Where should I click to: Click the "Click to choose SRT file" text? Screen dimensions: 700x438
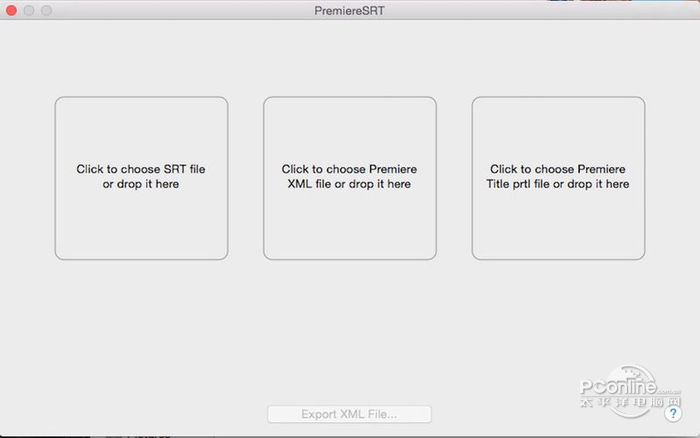(x=141, y=170)
